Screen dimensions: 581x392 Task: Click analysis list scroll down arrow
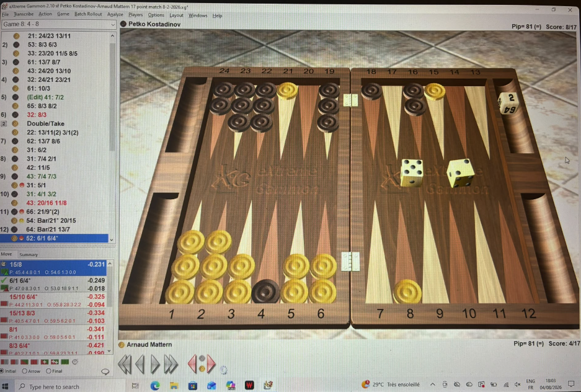tap(109, 350)
